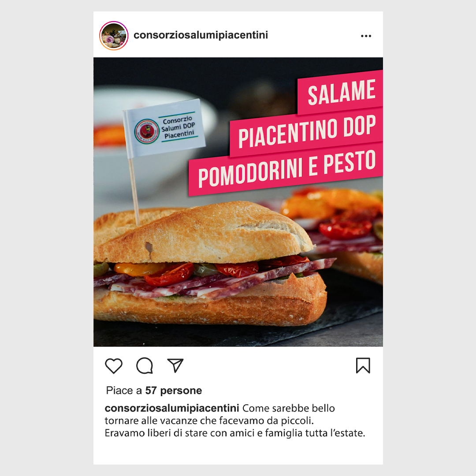The image size is (476, 476).
Task: Open comments via the speech bubble icon
Action: point(145,365)
